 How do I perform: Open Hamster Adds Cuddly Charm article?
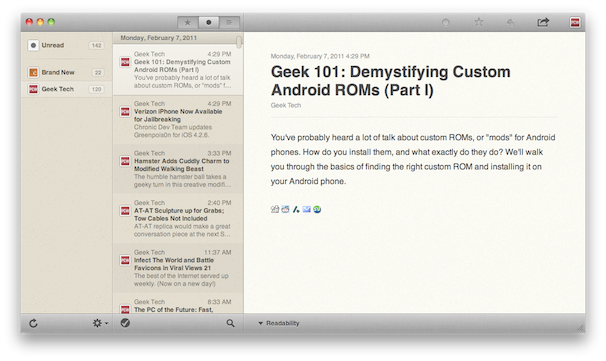(x=178, y=169)
